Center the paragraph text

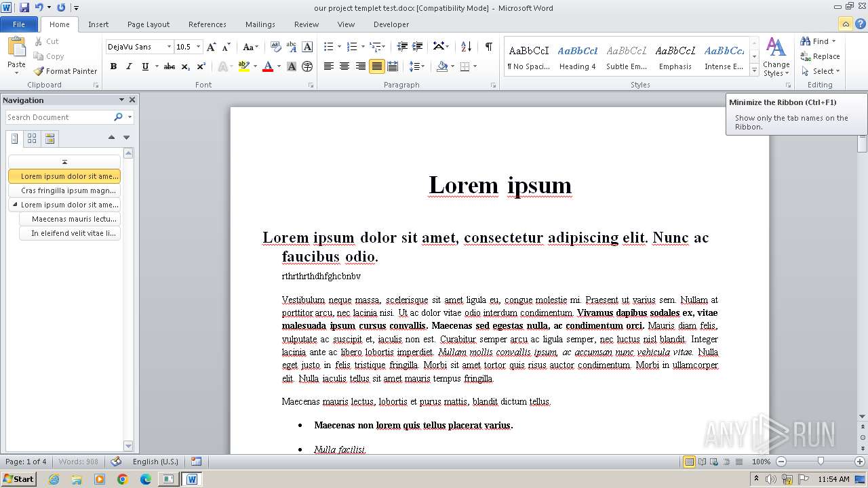[344, 66]
